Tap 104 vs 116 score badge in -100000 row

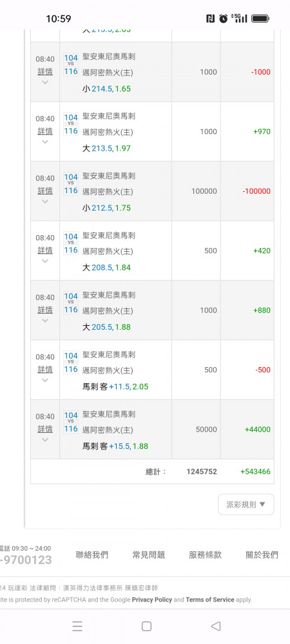click(71, 184)
